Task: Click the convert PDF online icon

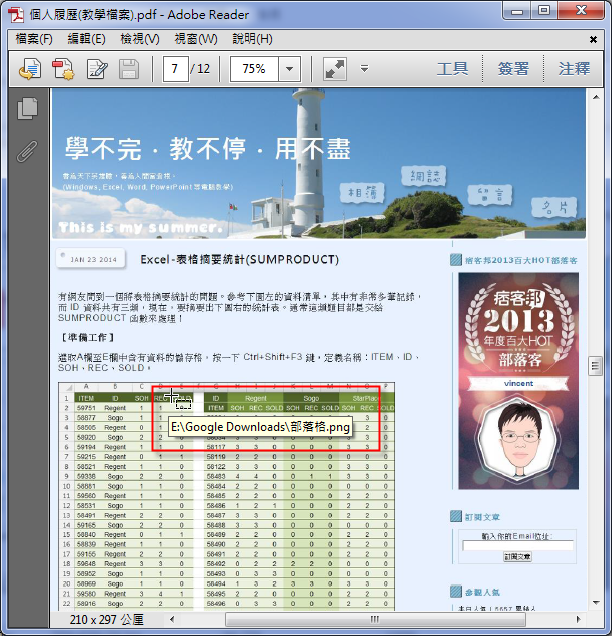Action: click(x=30, y=69)
